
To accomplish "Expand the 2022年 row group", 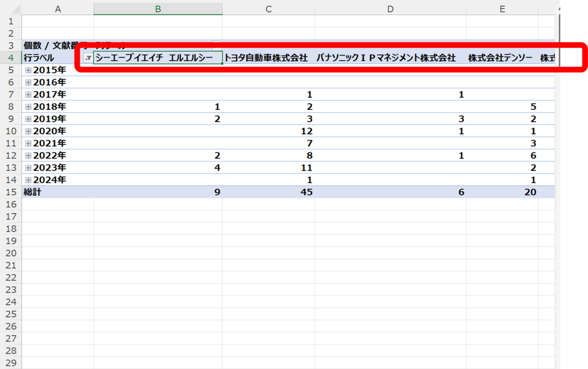I will pos(28,156).
